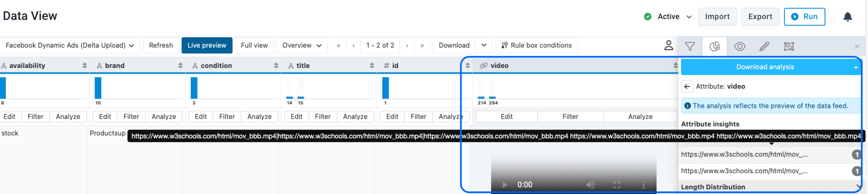
Task: Enter fullscreen on the video preview
Action: 617,185
